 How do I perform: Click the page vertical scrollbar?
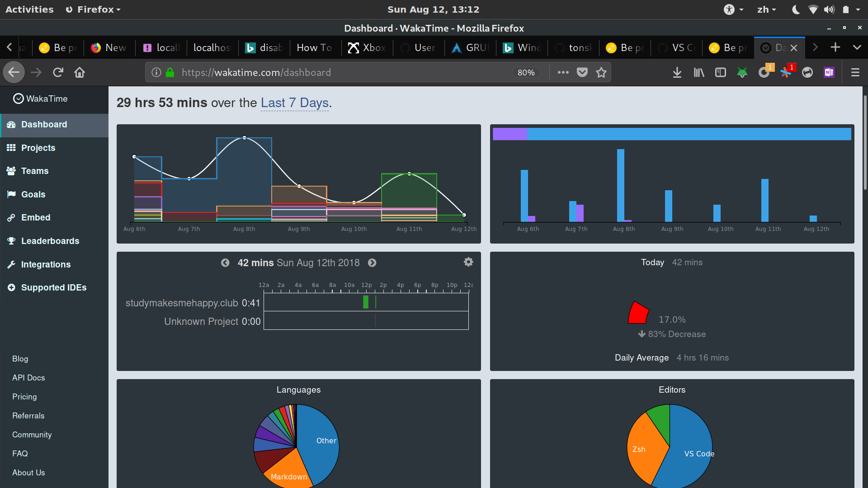tap(865, 142)
